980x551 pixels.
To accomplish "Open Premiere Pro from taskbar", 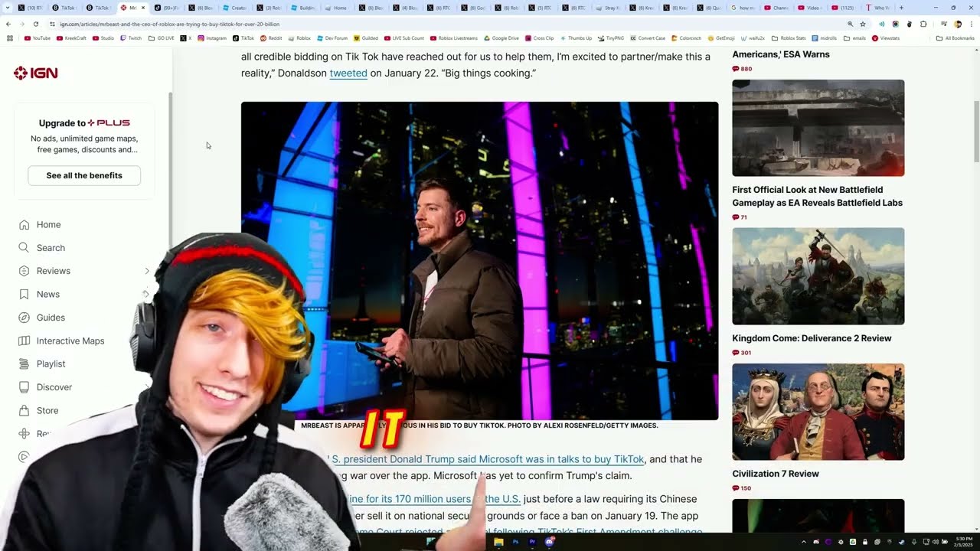I will pos(532,542).
